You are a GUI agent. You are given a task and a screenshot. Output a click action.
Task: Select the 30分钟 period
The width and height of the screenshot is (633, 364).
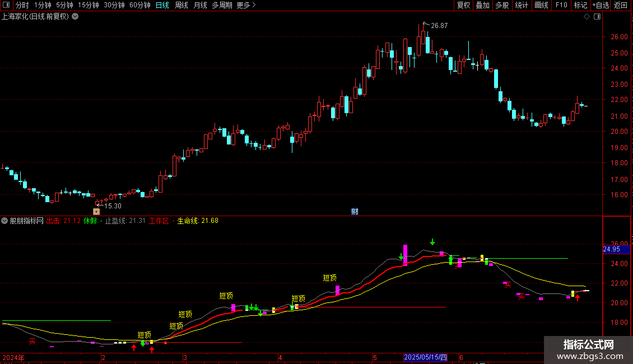click(114, 5)
